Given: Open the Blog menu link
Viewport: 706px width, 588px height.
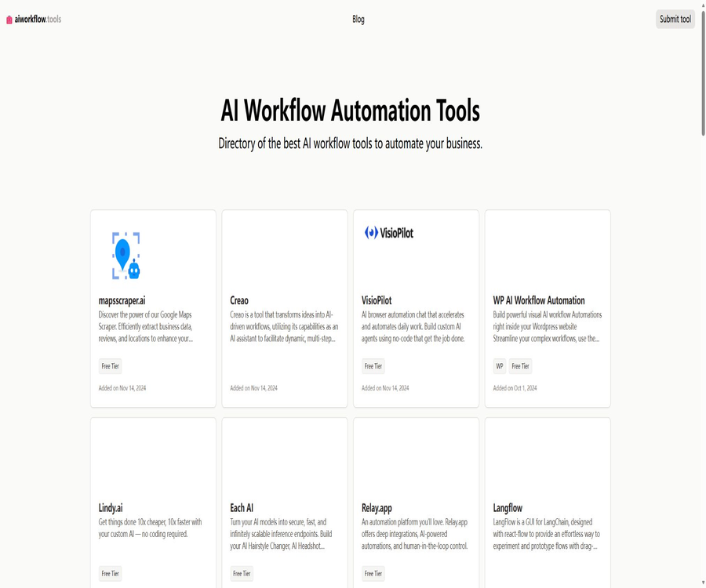Looking at the screenshot, I should point(358,19).
